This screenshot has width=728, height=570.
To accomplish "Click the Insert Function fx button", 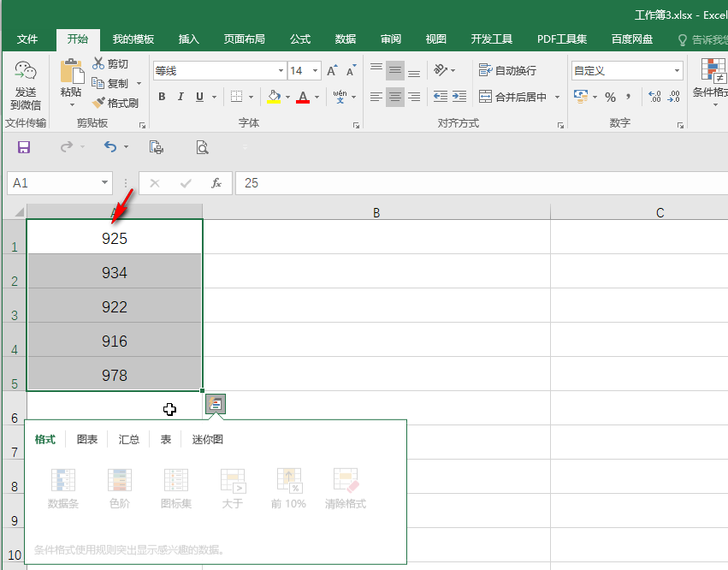I will click(x=216, y=183).
